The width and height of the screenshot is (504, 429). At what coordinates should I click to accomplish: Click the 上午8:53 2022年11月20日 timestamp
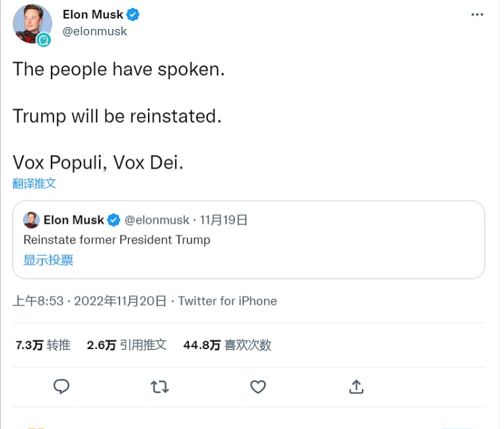tap(89, 301)
